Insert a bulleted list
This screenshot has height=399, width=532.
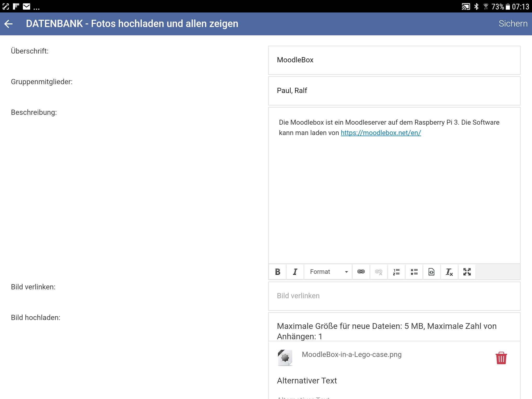coord(414,272)
